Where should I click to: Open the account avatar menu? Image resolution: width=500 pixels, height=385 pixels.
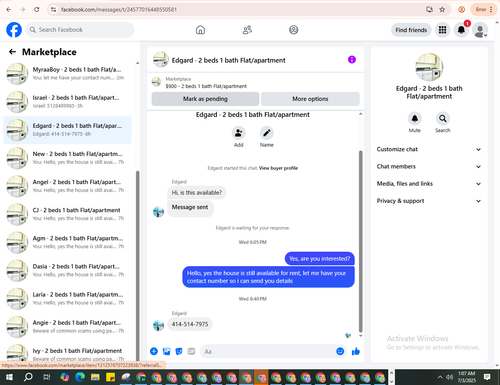point(480,30)
